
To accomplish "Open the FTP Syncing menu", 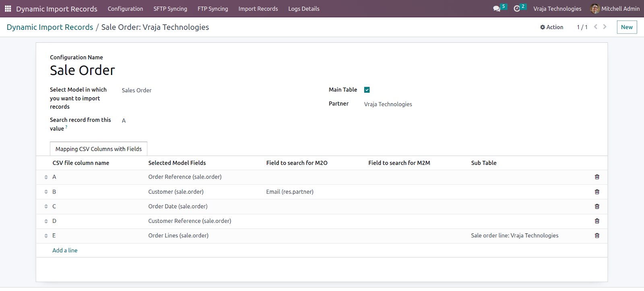I will coord(213,8).
